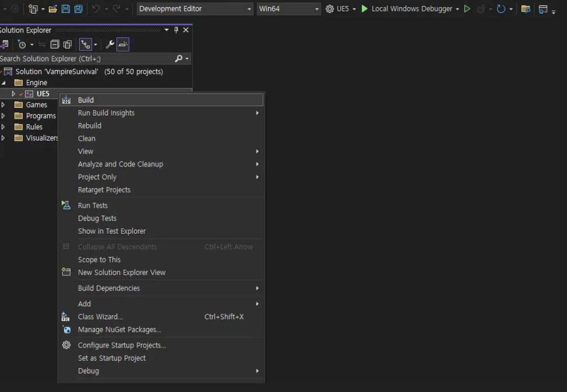567x392 pixels.
Task: Close the Solution Explorer panel
Action: (x=186, y=30)
